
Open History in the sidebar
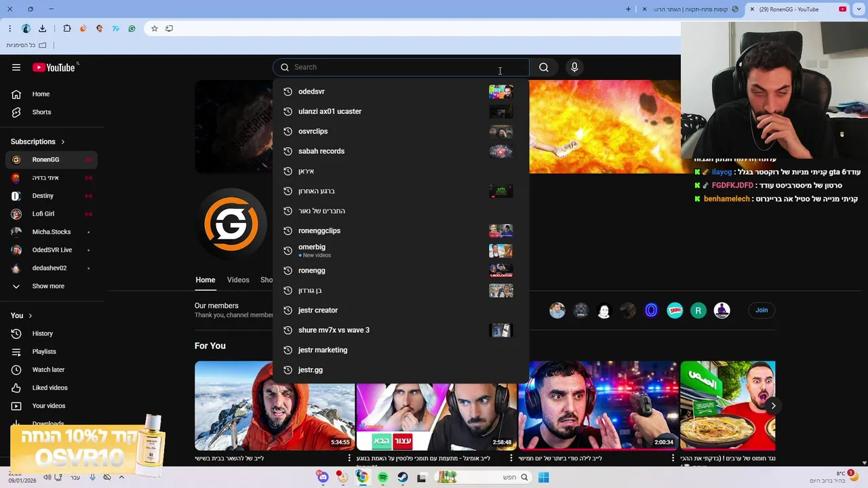52,333
